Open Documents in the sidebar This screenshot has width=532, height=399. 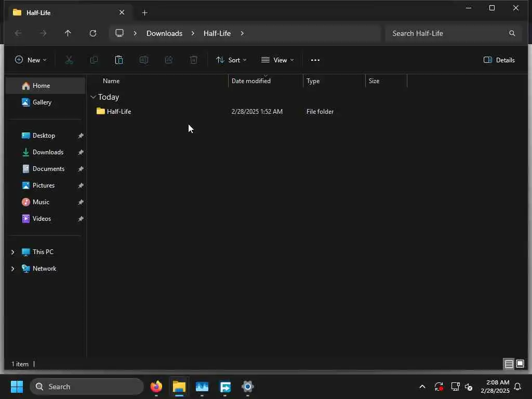(45, 169)
